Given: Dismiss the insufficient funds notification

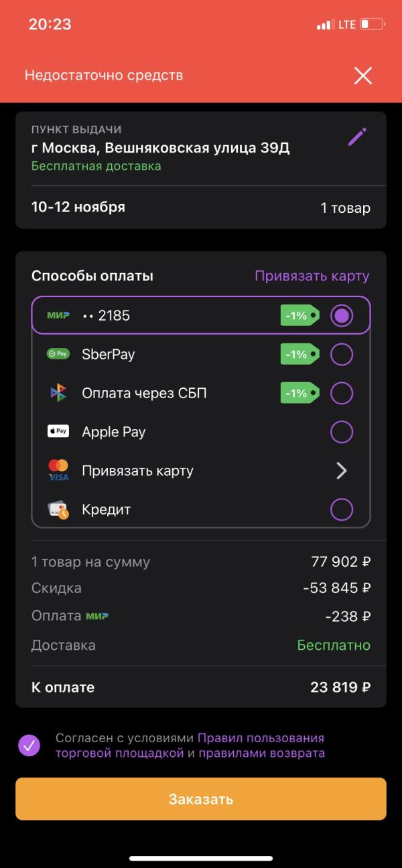Looking at the screenshot, I should [x=362, y=76].
